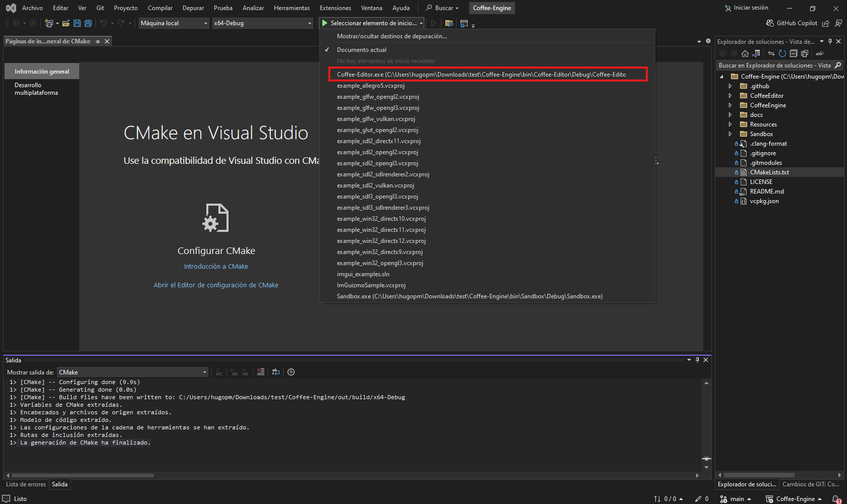Choose Mostrar/ocultar destinos de depuración
The image size is (847, 504).
tap(392, 36)
